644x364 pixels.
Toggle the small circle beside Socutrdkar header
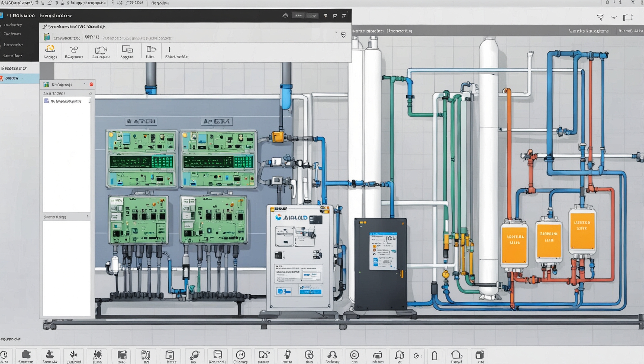pyautogui.click(x=90, y=93)
